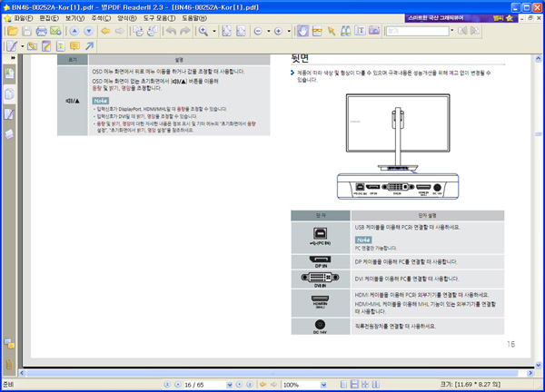Viewport: 545px width, 392px height.
Task: Select the Hand tool icon
Action: pyautogui.click(x=302, y=31)
